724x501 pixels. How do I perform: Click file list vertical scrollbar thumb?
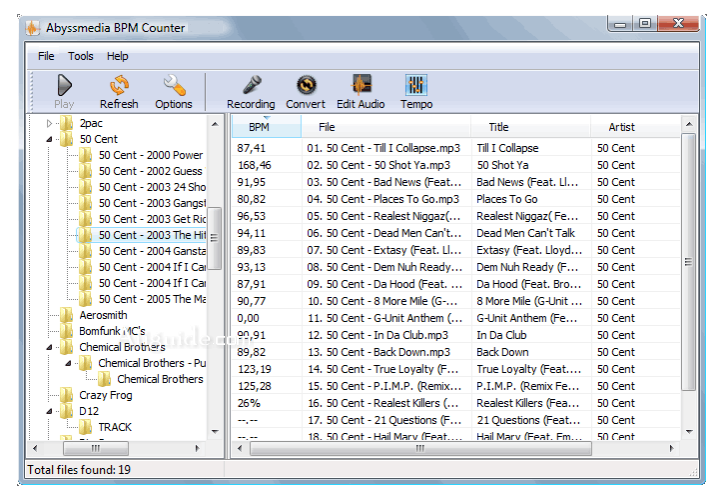688,262
